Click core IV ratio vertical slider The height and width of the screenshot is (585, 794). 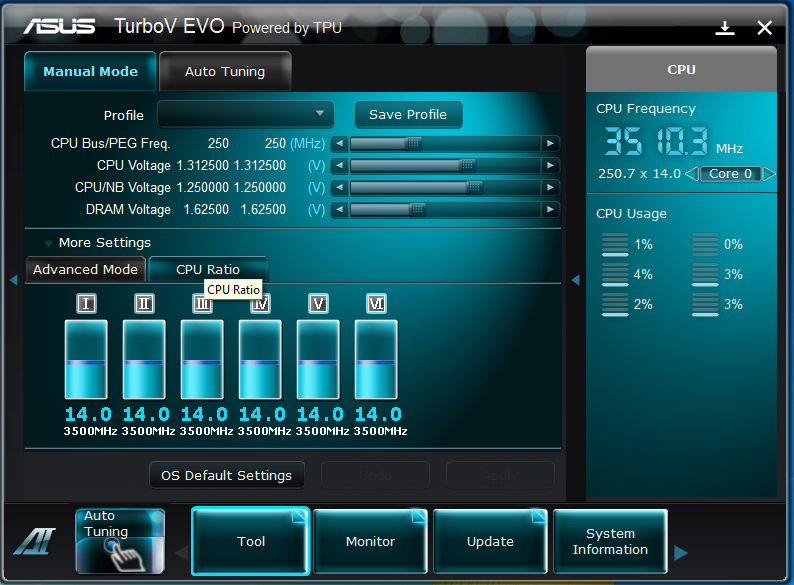260,360
